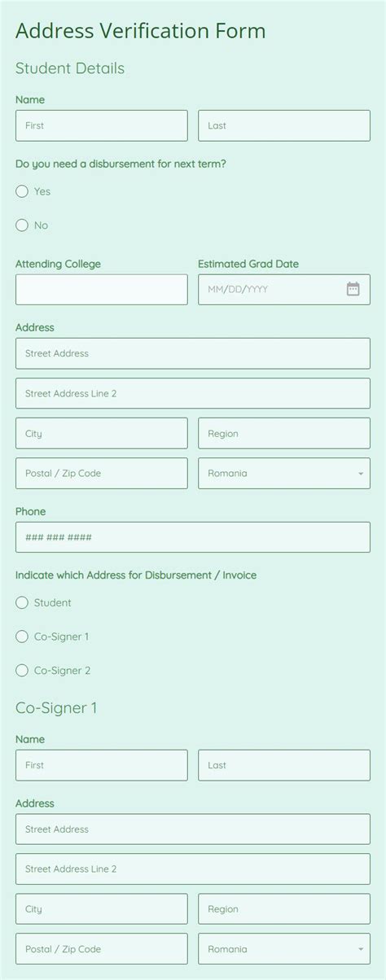The width and height of the screenshot is (386, 980).
Task: Click the Student Street Address Line 2 field
Action: pyautogui.click(x=193, y=394)
